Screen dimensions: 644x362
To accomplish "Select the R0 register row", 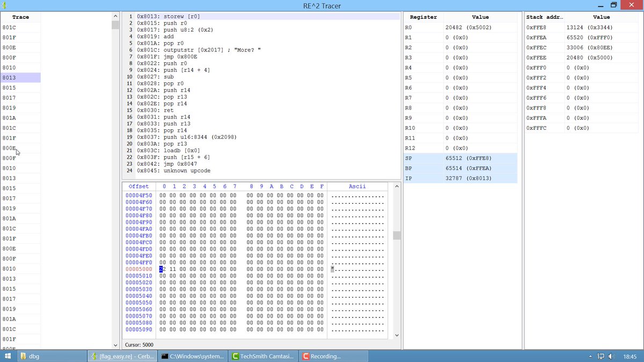I will point(460,27).
